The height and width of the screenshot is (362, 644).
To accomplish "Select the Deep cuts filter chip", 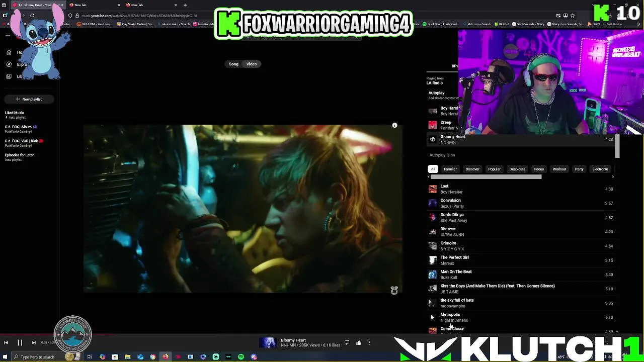I will point(517,169).
